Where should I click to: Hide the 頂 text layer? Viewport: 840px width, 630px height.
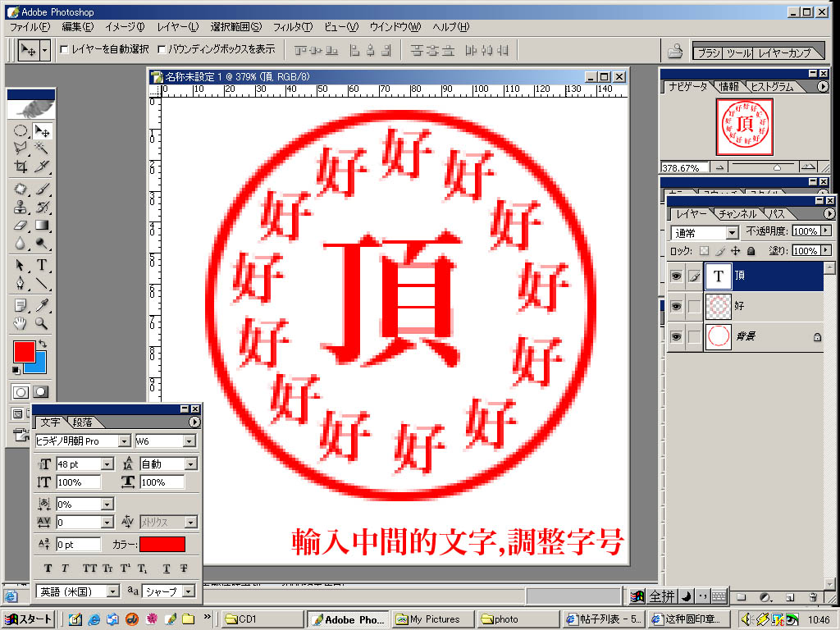(x=676, y=276)
